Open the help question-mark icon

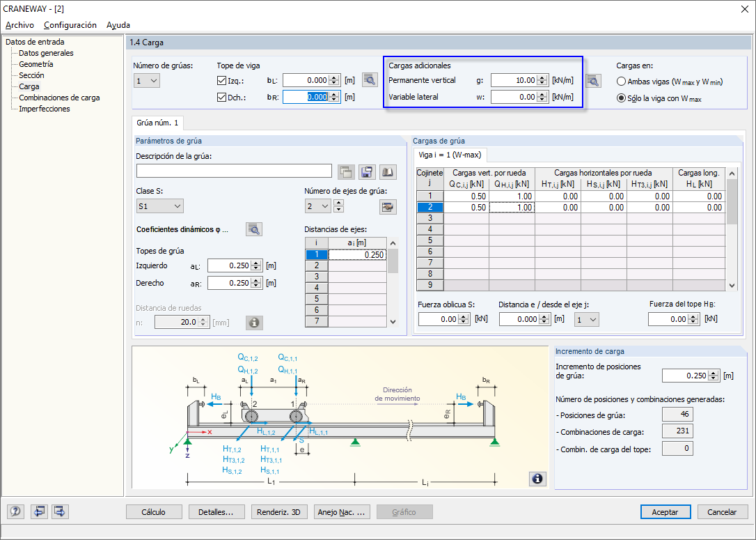pos(16,511)
